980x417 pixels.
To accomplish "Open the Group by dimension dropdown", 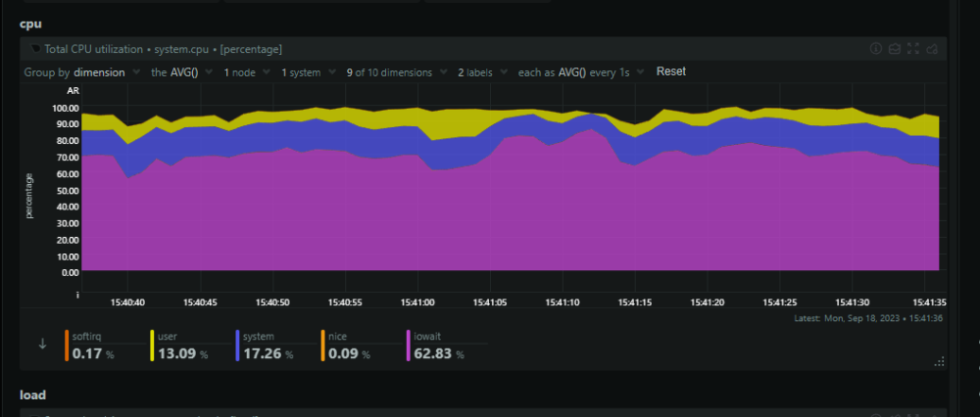I will [x=82, y=72].
